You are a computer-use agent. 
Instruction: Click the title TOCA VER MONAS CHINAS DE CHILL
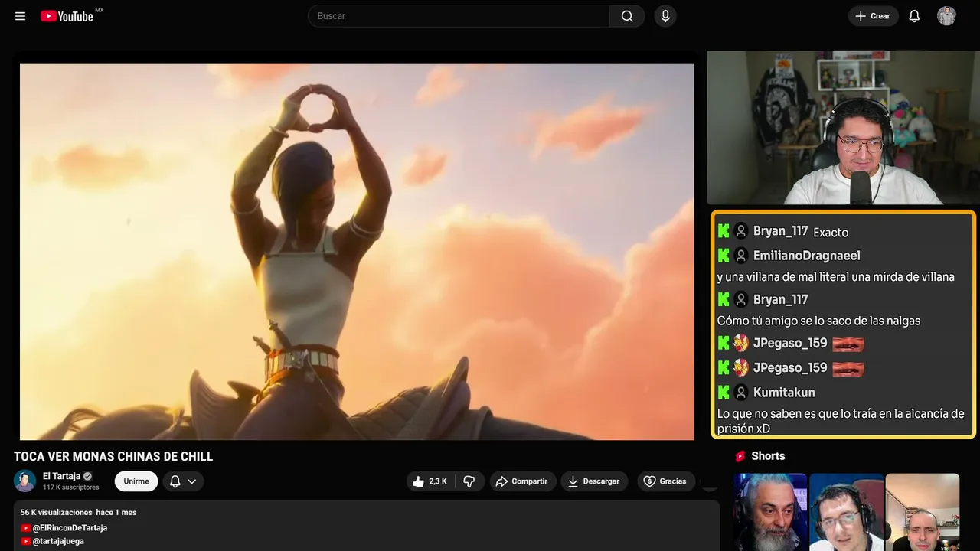[113, 457]
